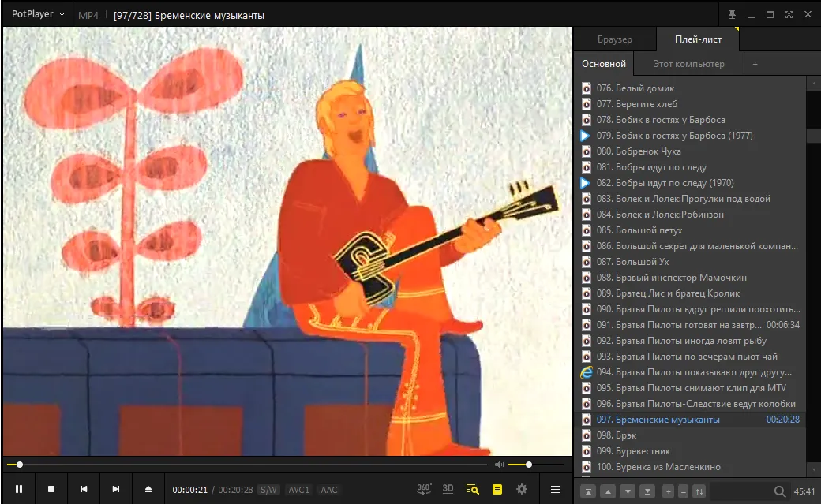Image resolution: width=821 pixels, height=504 pixels.
Task: Toggle the playlist panel visibility
Action: pyautogui.click(x=497, y=489)
